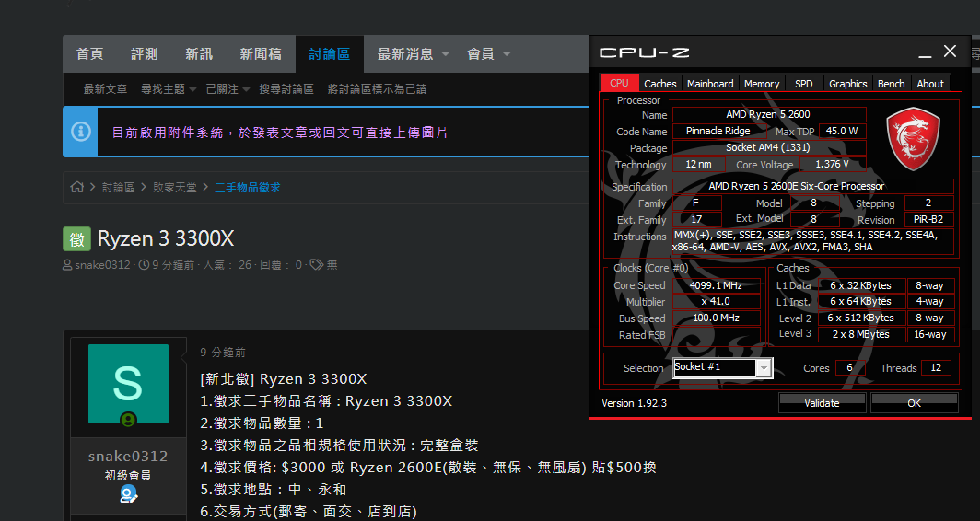Select the CPU tab in CPU-Z
This screenshot has height=521, width=980.
pyautogui.click(x=619, y=83)
